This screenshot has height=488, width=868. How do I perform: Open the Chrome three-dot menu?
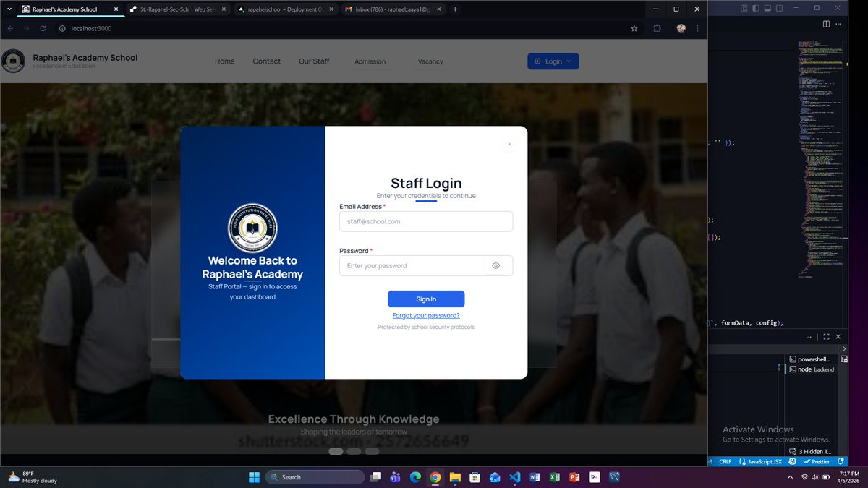[697, 28]
